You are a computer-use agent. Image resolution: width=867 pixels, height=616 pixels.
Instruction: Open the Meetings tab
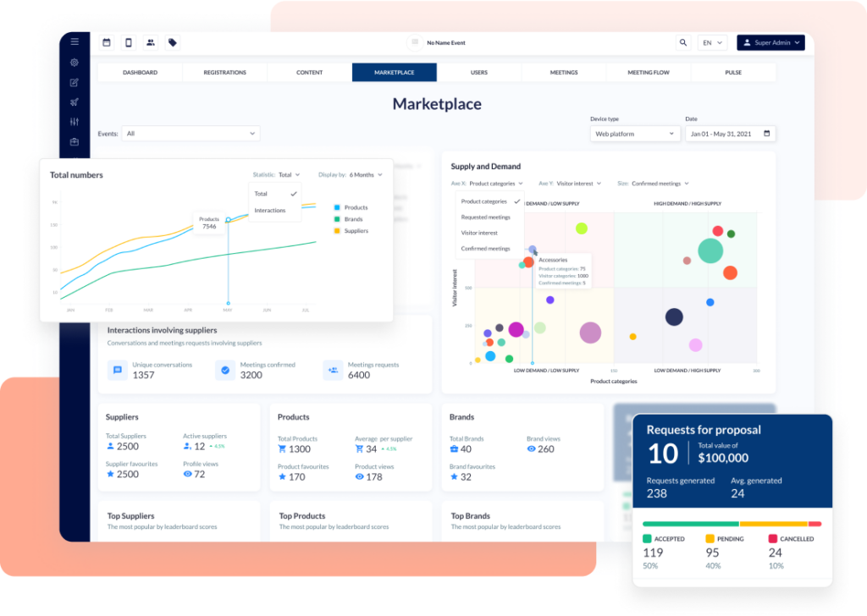pos(564,73)
